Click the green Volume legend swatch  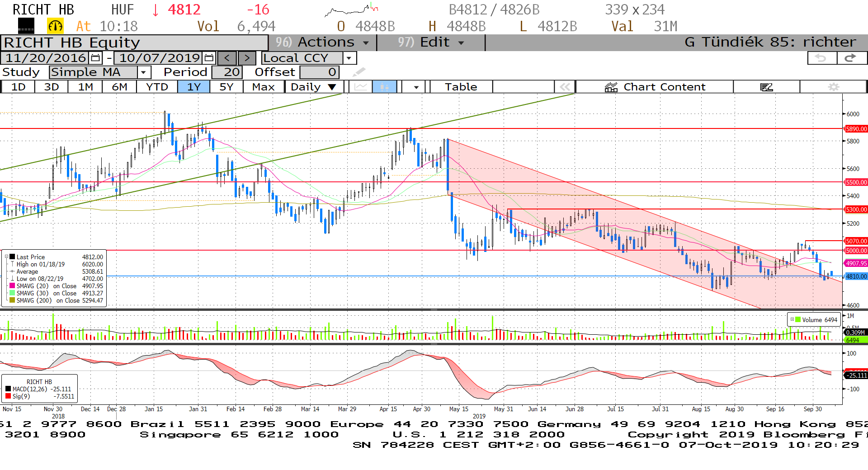click(x=798, y=319)
